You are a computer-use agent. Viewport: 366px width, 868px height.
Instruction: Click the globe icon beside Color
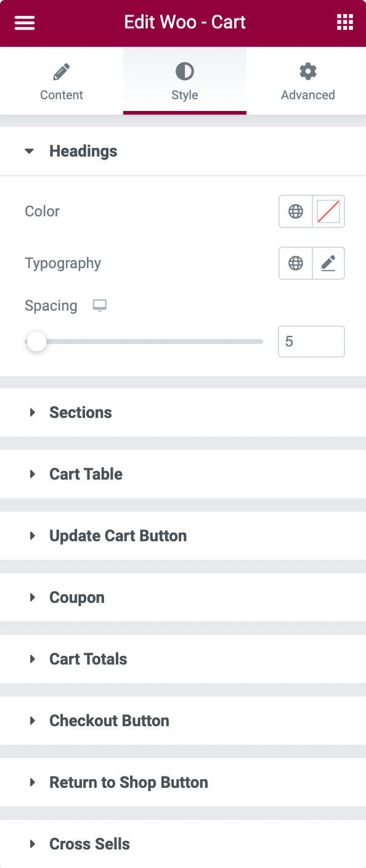click(296, 211)
